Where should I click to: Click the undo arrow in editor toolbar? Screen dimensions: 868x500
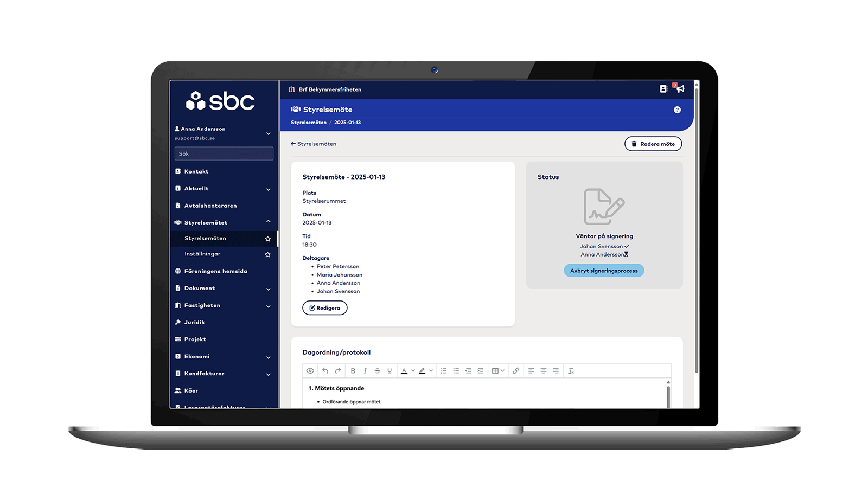coord(325,371)
